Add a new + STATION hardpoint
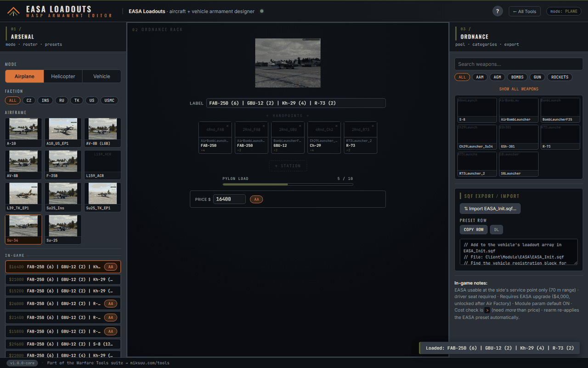 tap(288, 166)
